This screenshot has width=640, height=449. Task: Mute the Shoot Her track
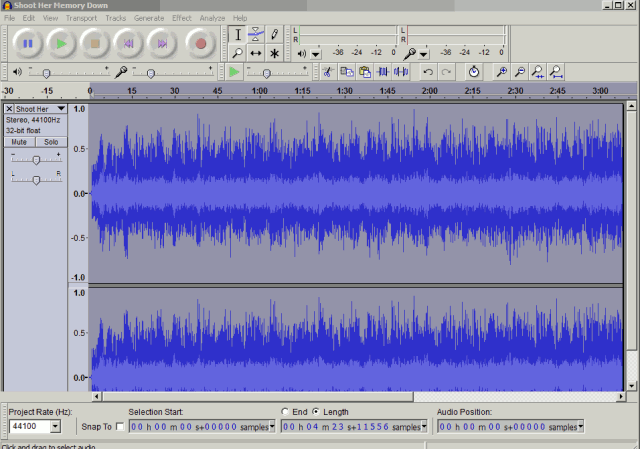click(x=19, y=142)
